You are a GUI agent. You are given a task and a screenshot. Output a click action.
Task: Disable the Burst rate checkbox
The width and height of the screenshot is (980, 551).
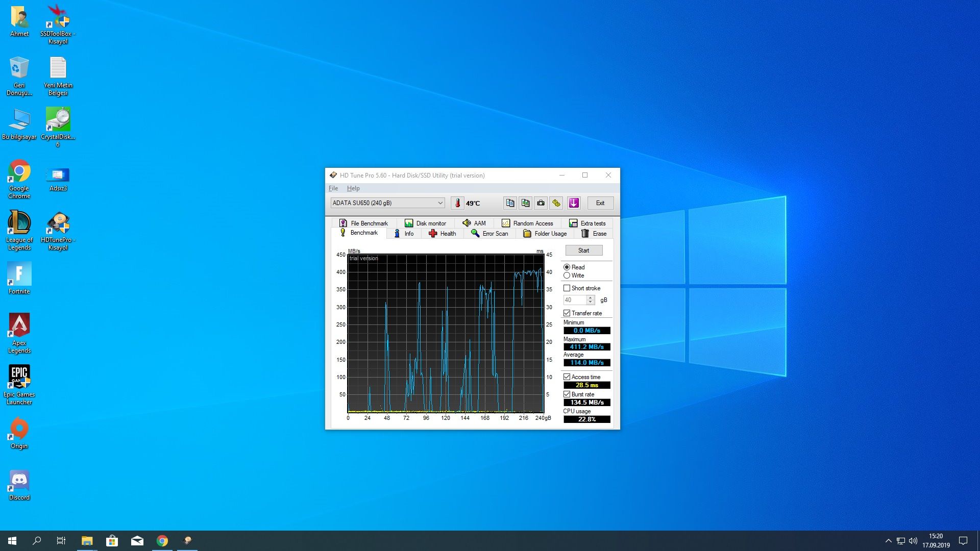[567, 394]
